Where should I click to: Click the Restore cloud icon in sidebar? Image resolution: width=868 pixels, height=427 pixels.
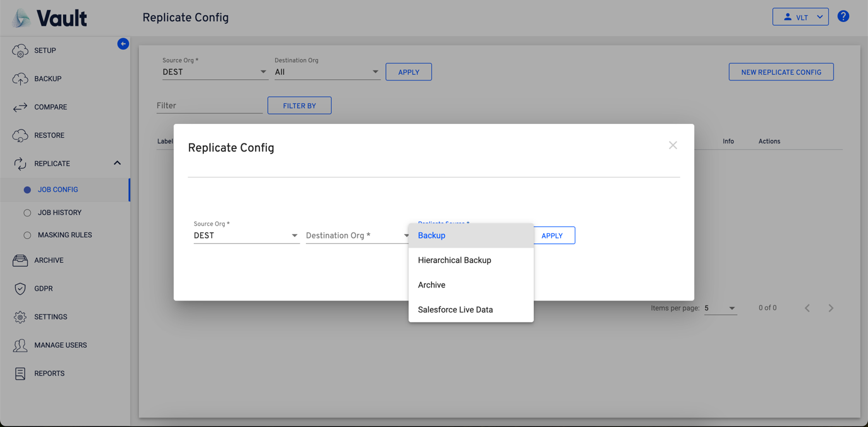pyautogui.click(x=20, y=136)
